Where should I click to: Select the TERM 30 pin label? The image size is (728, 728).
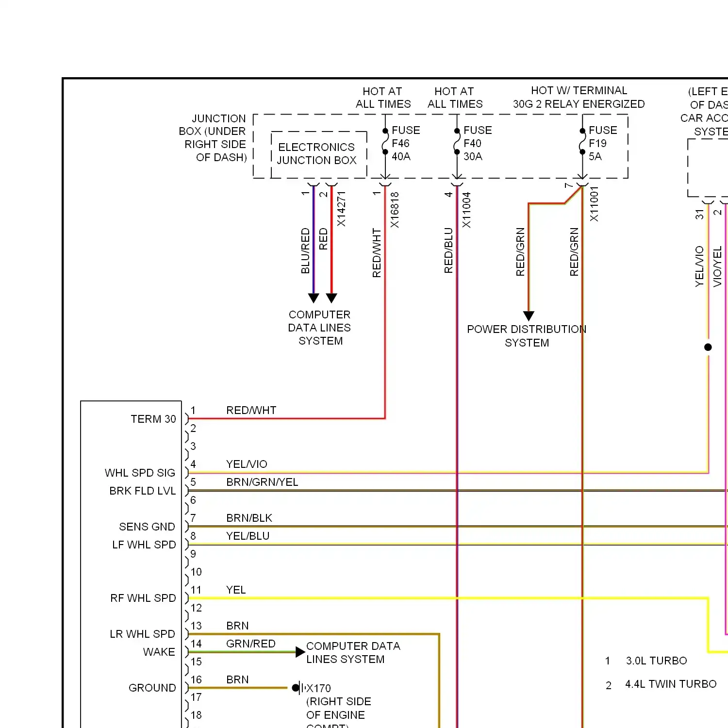coord(153,419)
